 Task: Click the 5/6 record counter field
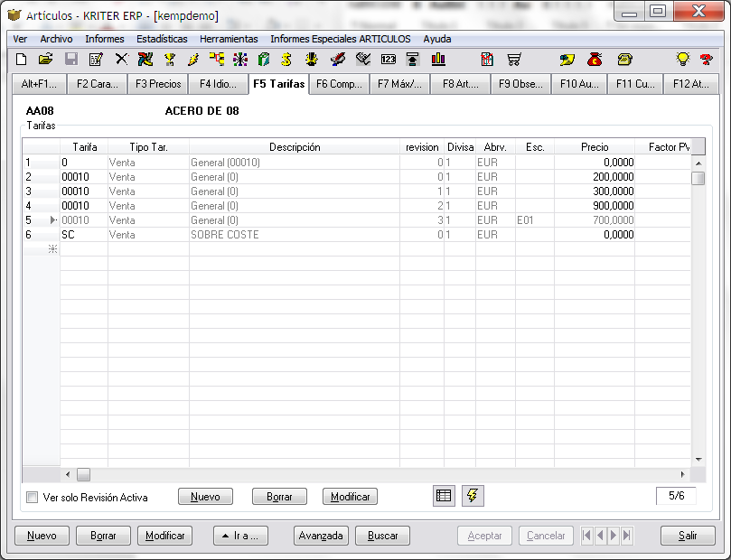click(676, 496)
